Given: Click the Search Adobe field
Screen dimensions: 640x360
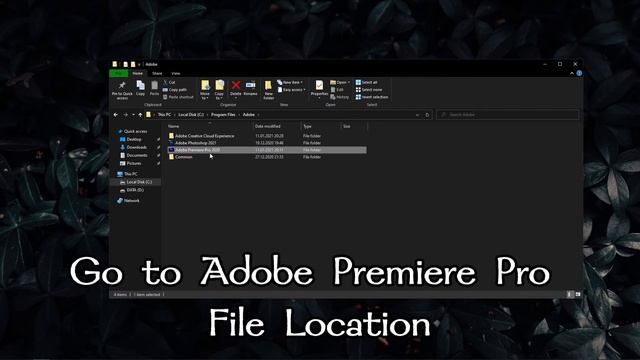Looking at the screenshot, I should 507,115.
